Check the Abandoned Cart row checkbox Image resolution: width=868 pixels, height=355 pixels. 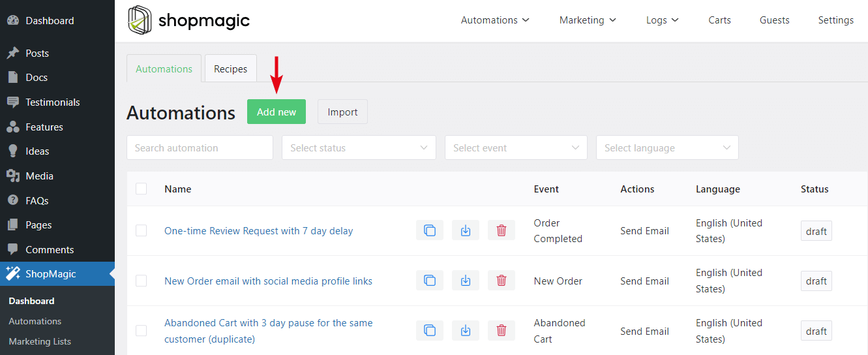pos(142,331)
